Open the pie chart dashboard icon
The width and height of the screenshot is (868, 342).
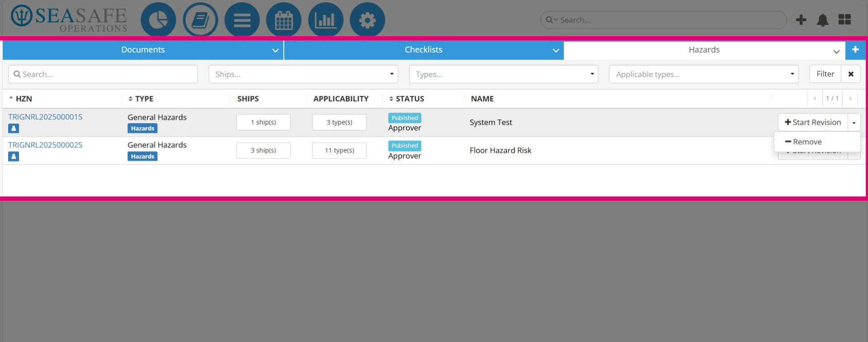(158, 20)
